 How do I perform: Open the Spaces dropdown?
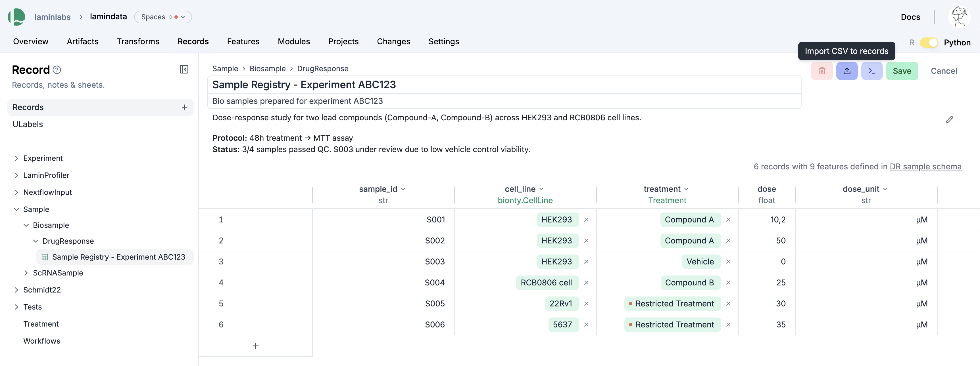click(163, 17)
